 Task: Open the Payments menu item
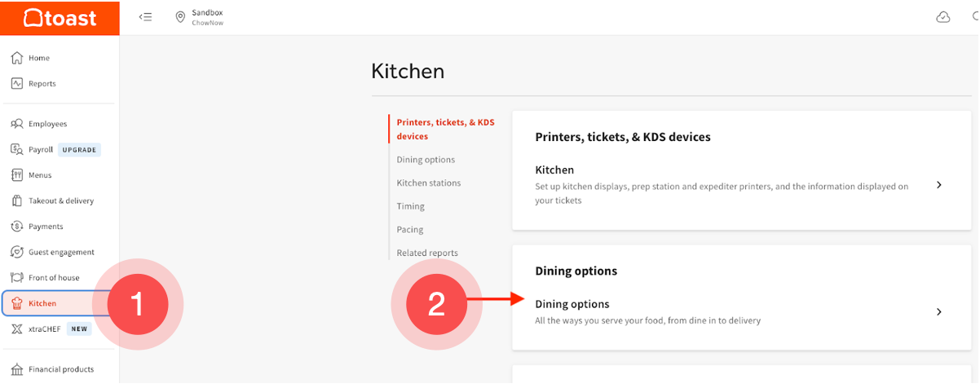click(46, 227)
